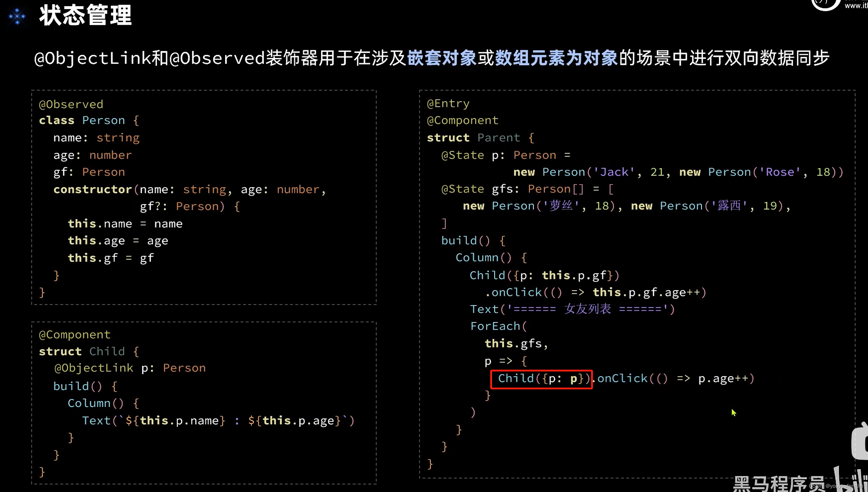
Task: Click @ObjectLink和@Observed in the heading sentence
Action: click(x=150, y=58)
